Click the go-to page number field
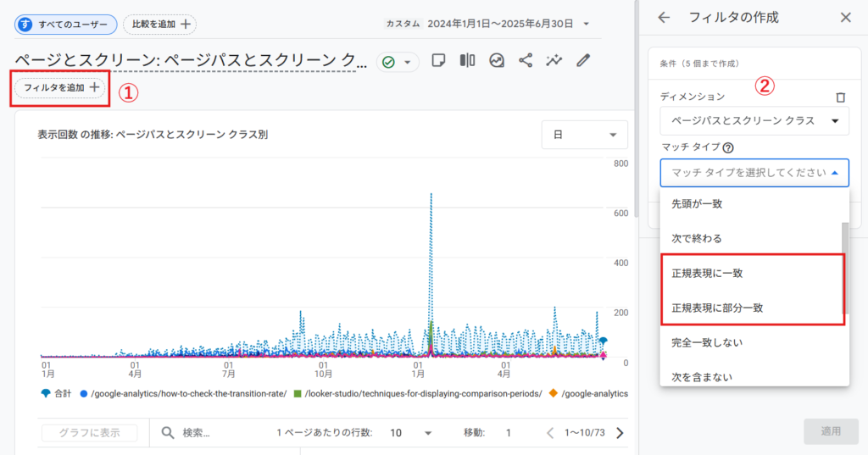 509,433
